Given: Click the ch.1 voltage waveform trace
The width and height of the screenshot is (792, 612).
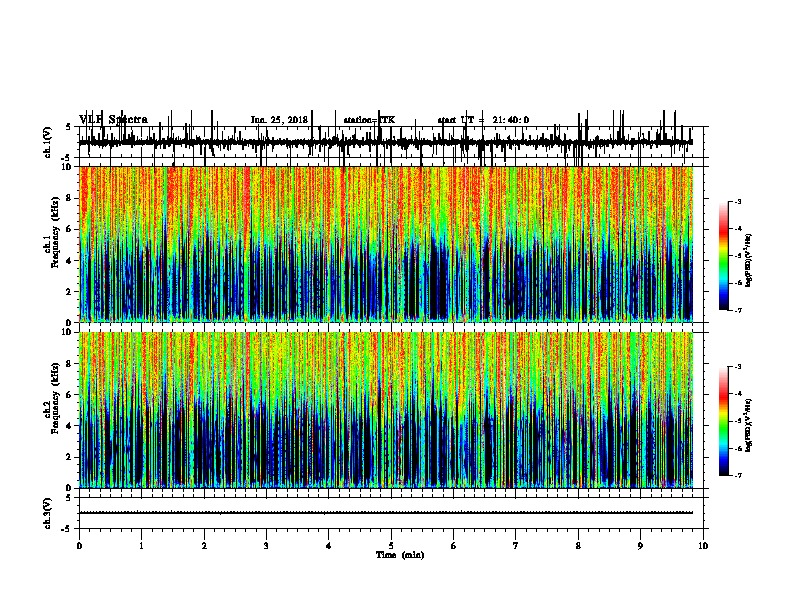Looking at the screenshot, I should (x=386, y=142).
